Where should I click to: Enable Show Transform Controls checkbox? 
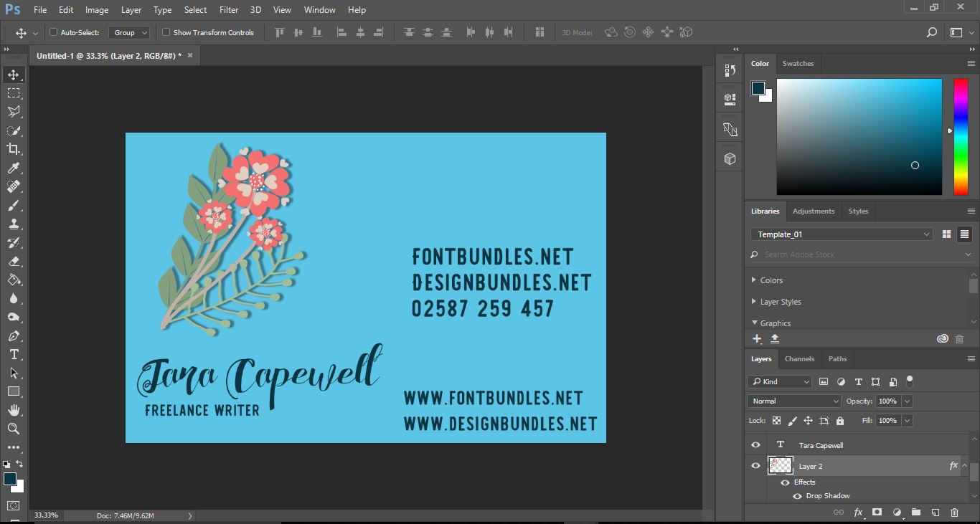166,32
